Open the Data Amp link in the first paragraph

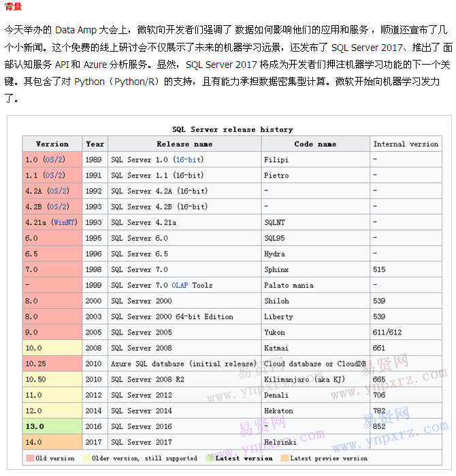click(x=76, y=30)
